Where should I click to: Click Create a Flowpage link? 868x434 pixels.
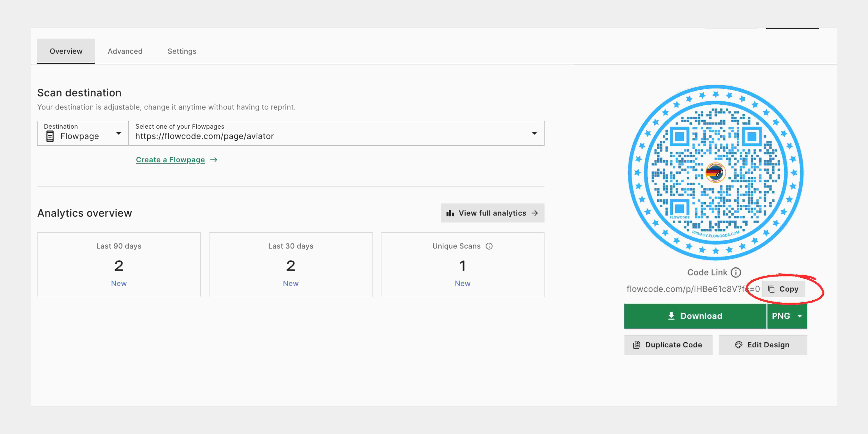click(170, 160)
